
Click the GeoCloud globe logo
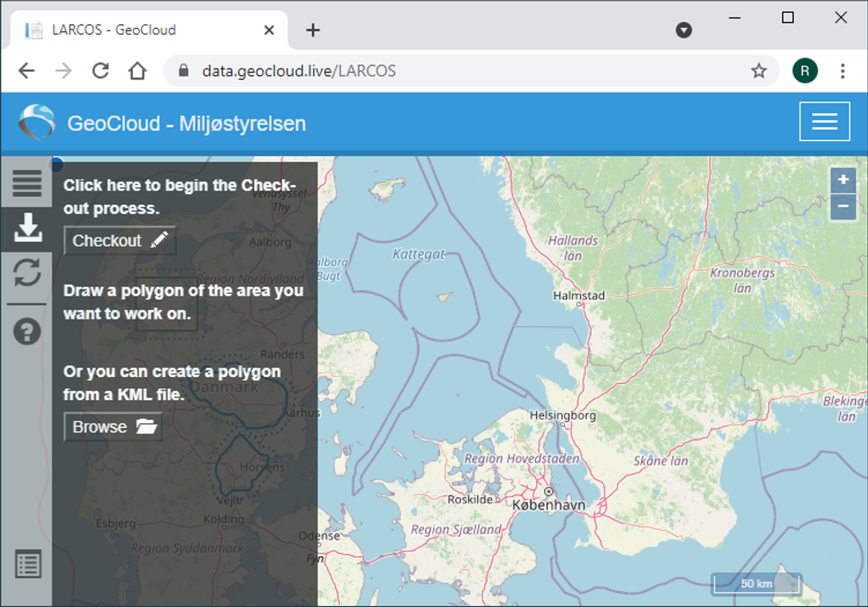coord(37,122)
